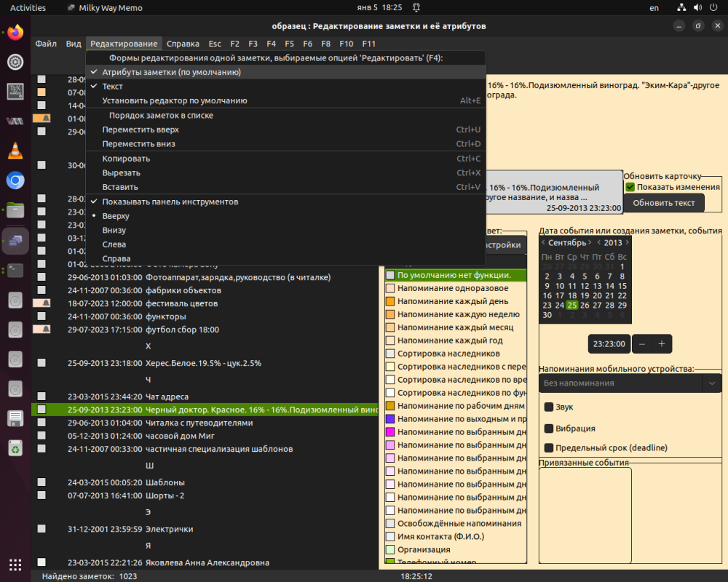This screenshot has width=728, height=582.
Task: Select 'Переместить вверх' menu entry
Action: 141,129
